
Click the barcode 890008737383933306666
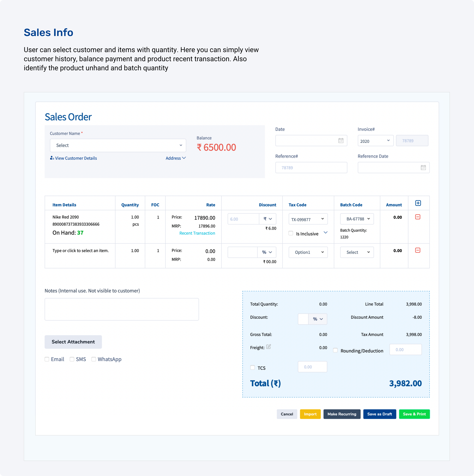click(x=76, y=224)
